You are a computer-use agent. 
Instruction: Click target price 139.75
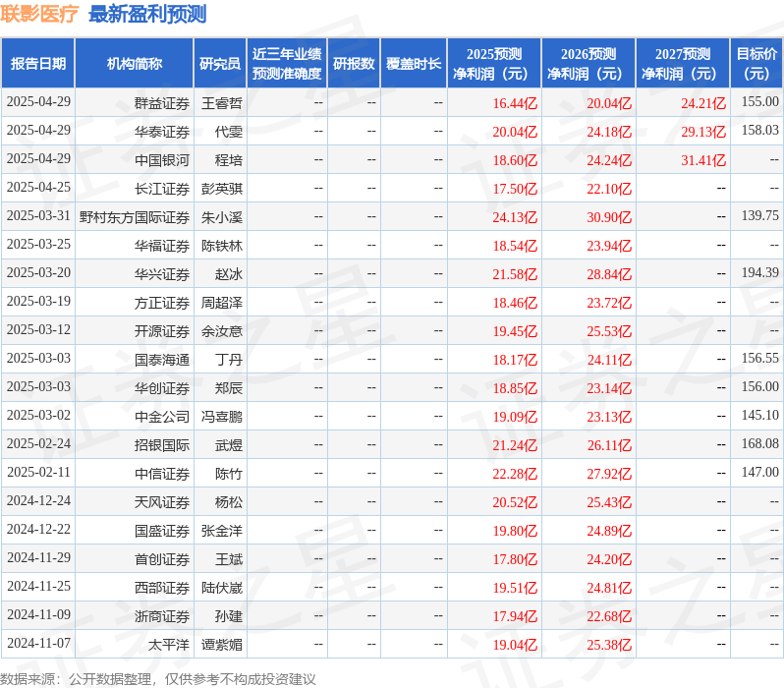point(760,215)
